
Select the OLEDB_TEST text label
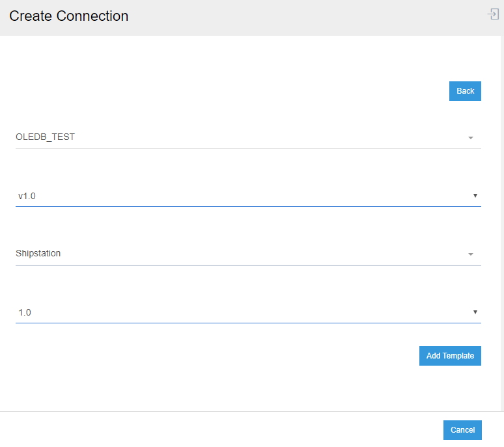pos(45,137)
